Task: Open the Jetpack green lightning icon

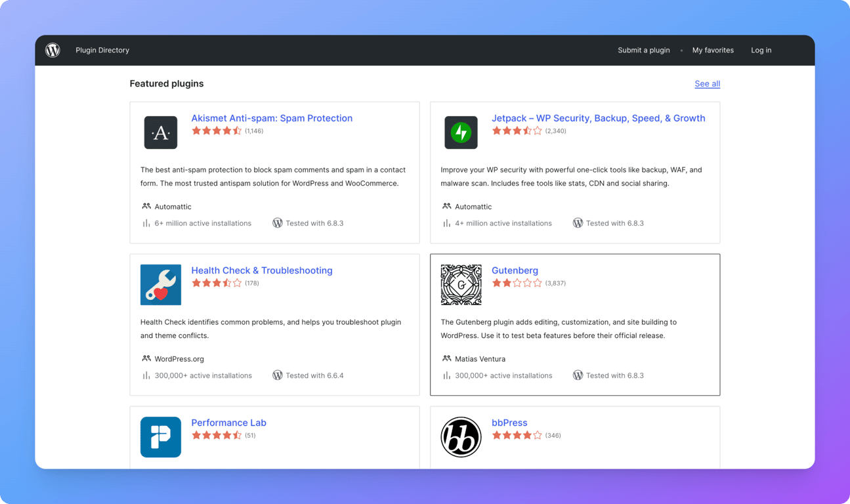Action: pyautogui.click(x=461, y=133)
